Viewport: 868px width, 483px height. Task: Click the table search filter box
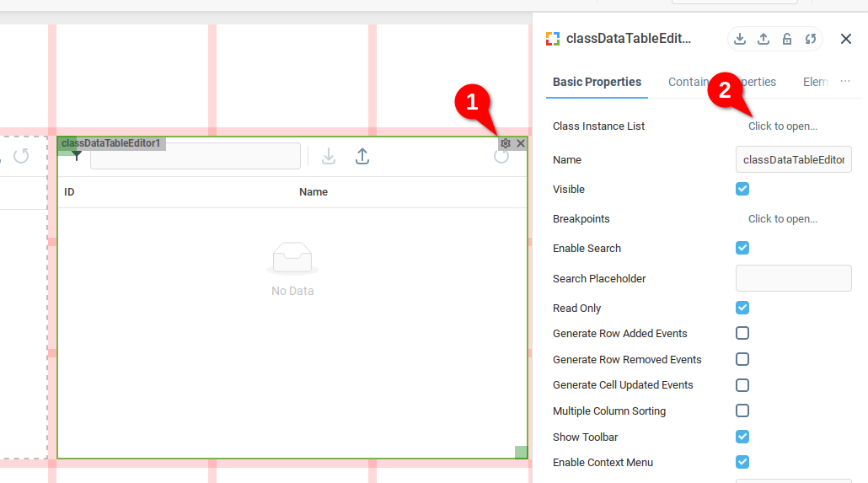point(196,156)
